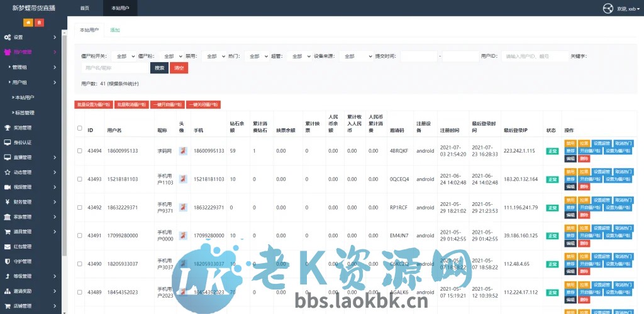Check the row checkbox for ID 43494

(80, 151)
